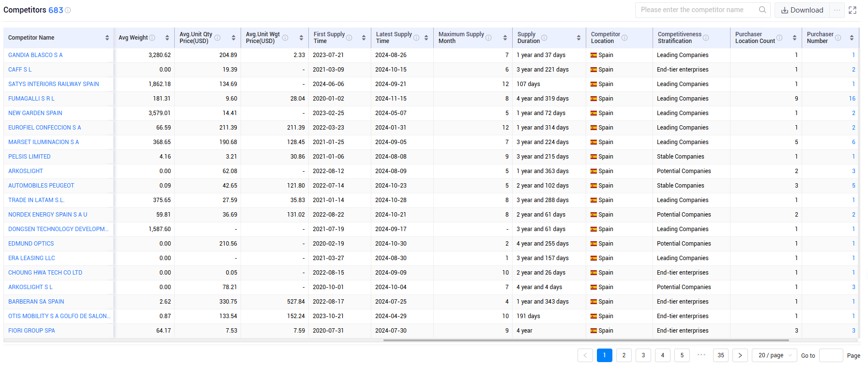The height and width of the screenshot is (365, 868).
Task: Click the info icon next to Competitors 683
Action: click(x=68, y=10)
